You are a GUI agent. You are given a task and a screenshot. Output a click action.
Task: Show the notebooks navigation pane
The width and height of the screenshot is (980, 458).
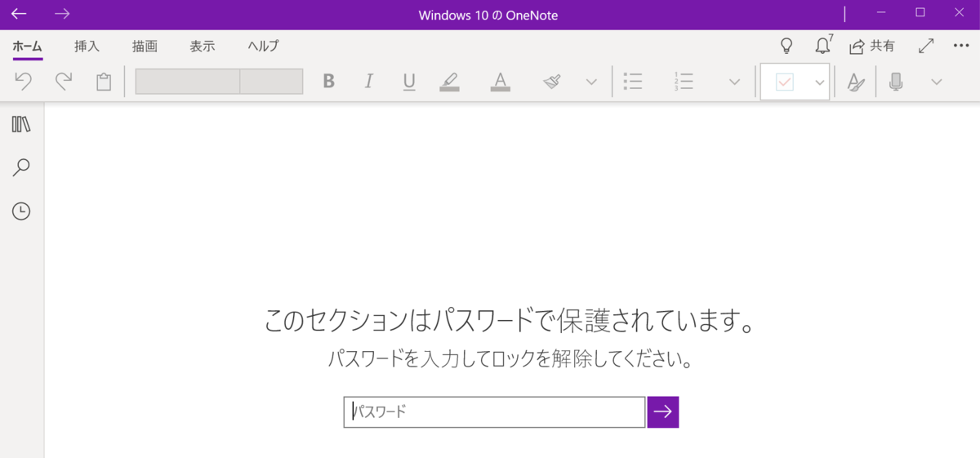pyautogui.click(x=21, y=124)
